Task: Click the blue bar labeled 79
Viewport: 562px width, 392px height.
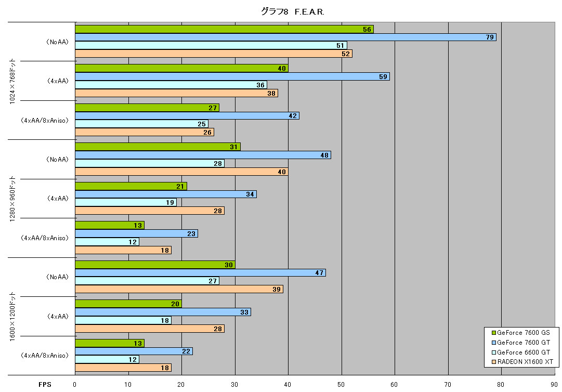Action: 285,37
